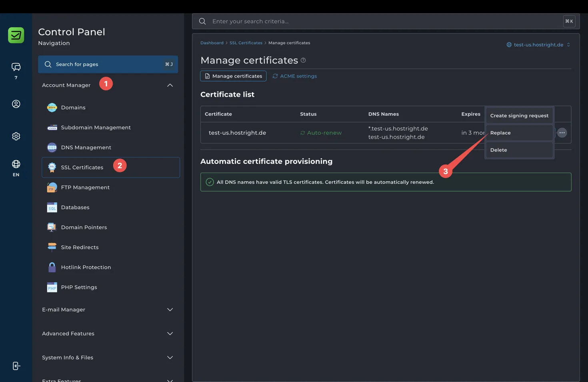588x382 pixels.
Task: Open the user profile icon in sidebar
Action: (x=16, y=104)
